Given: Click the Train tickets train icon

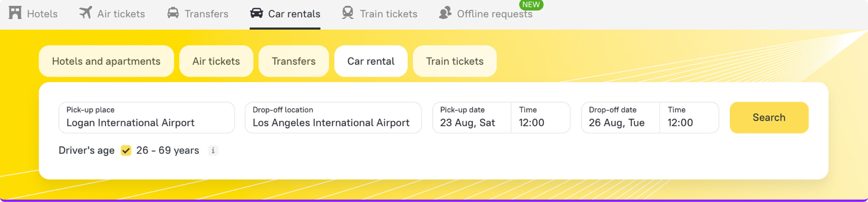Looking at the screenshot, I should pyautogui.click(x=348, y=13).
